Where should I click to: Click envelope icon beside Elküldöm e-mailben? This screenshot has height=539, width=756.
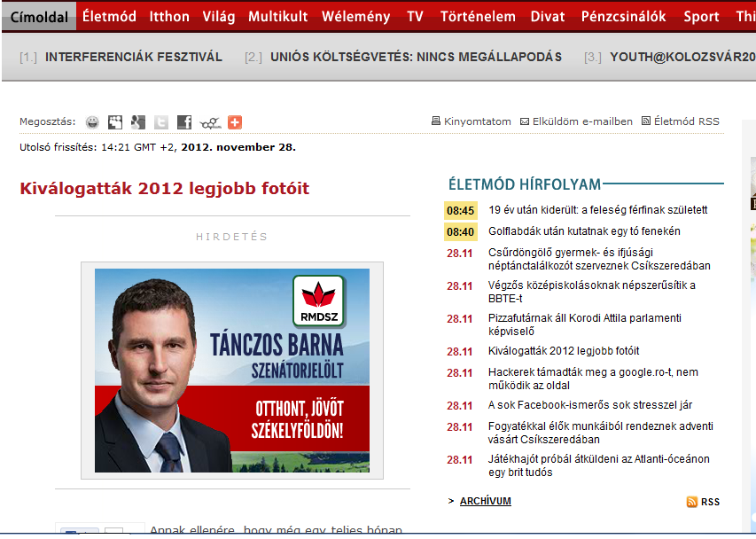pyautogui.click(x=524, y=121)
